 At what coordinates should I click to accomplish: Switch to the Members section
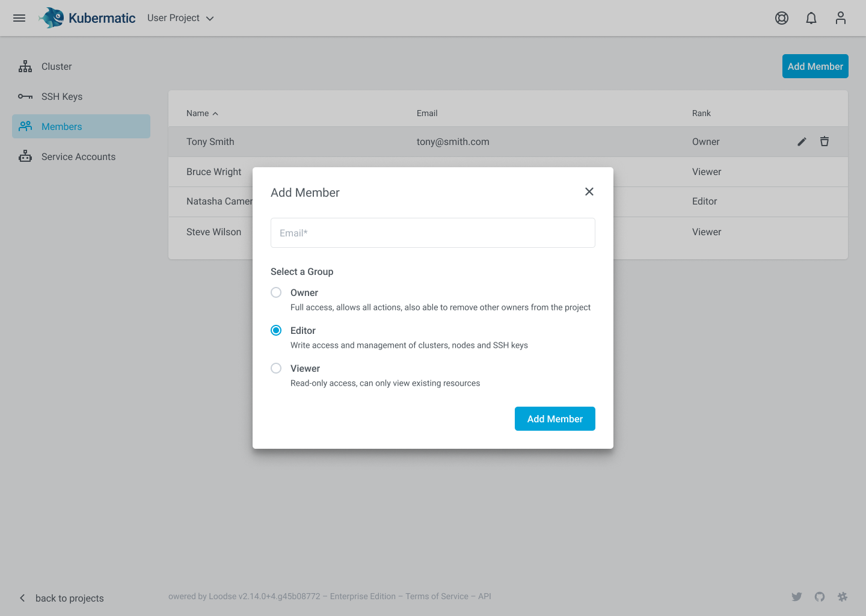[61, 126]
